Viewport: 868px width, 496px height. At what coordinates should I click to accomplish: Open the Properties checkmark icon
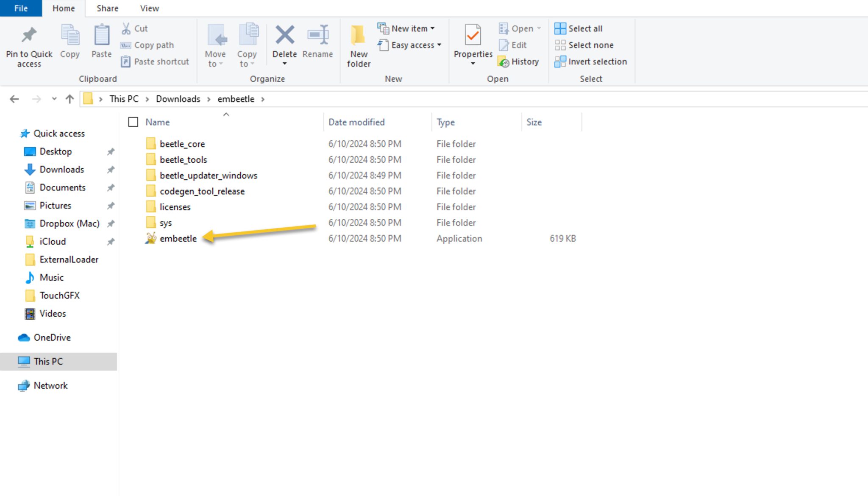click(x=473, y=36)
